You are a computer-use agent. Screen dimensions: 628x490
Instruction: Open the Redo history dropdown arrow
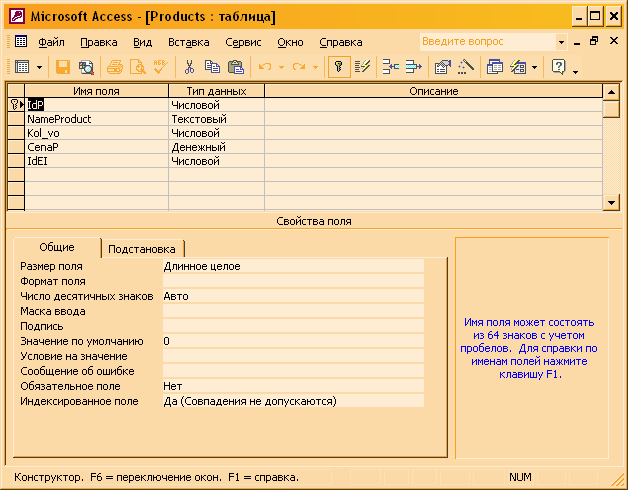pyautogui.click(x=315, y=67)
